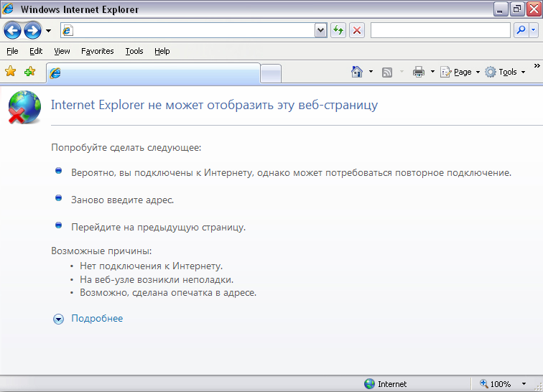Image resolution: width=543 pixels, height=392 pixels.
Task: Open the recent pages dropdown arrow
Action: tap(49, 31)
